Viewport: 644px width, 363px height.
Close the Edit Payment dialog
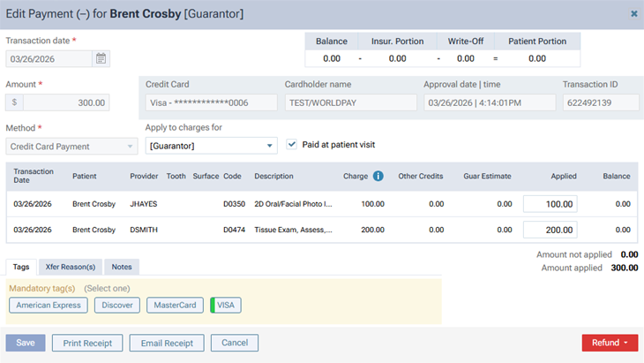(633, 14)
